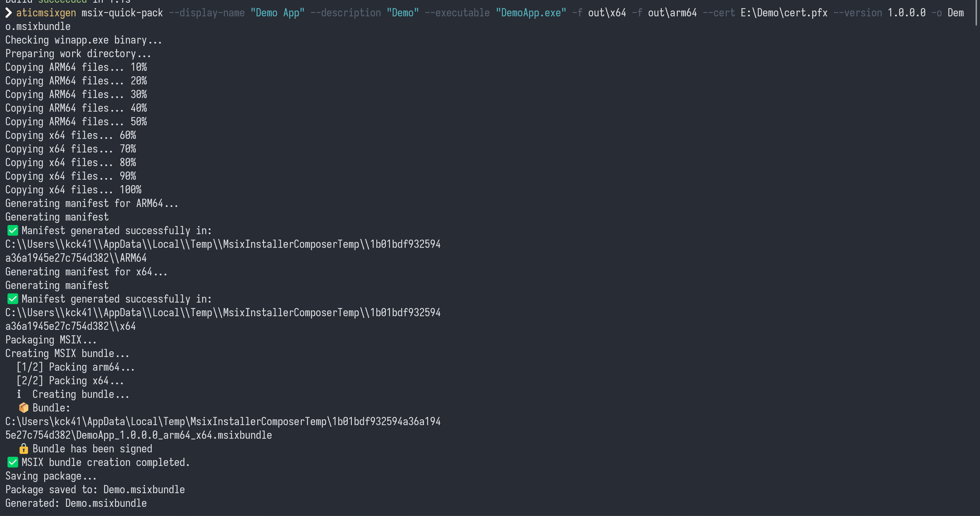
Task: Click the temp path ending in \\ARM64
Action: (x=223, y=251)
